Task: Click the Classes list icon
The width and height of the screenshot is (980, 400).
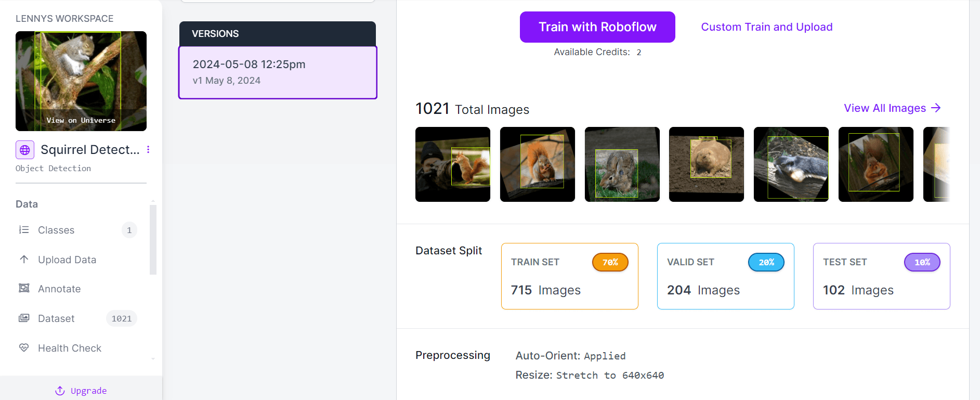Action: click(x=24, y=230)
